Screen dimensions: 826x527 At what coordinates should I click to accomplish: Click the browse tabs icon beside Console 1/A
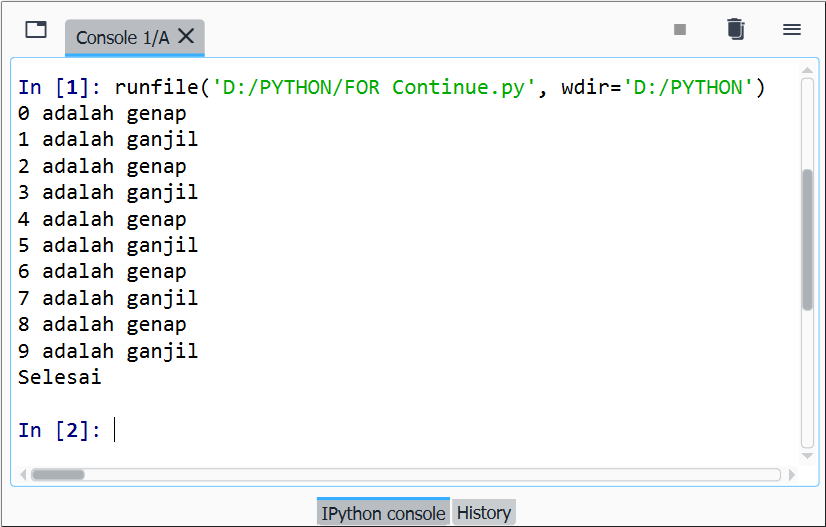pos(36,30)
